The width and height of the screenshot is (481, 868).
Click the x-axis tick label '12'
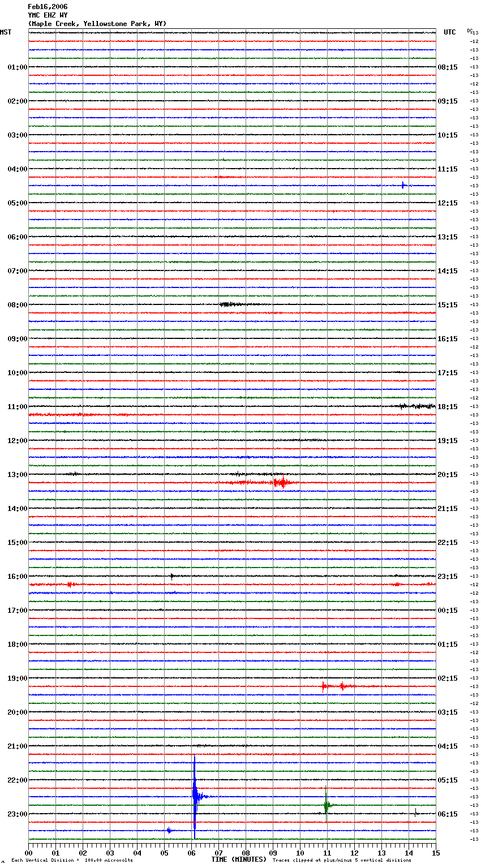tap(355, 853)
